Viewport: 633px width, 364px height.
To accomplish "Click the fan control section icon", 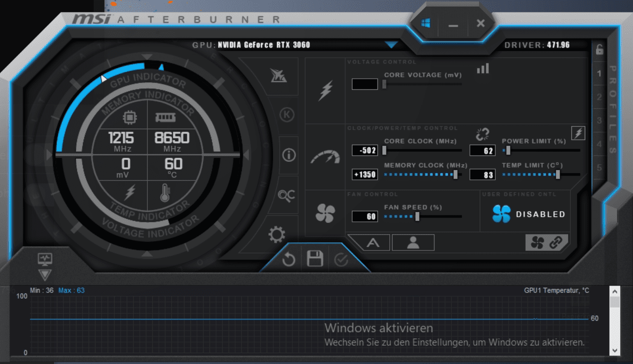I will point(325,213).
